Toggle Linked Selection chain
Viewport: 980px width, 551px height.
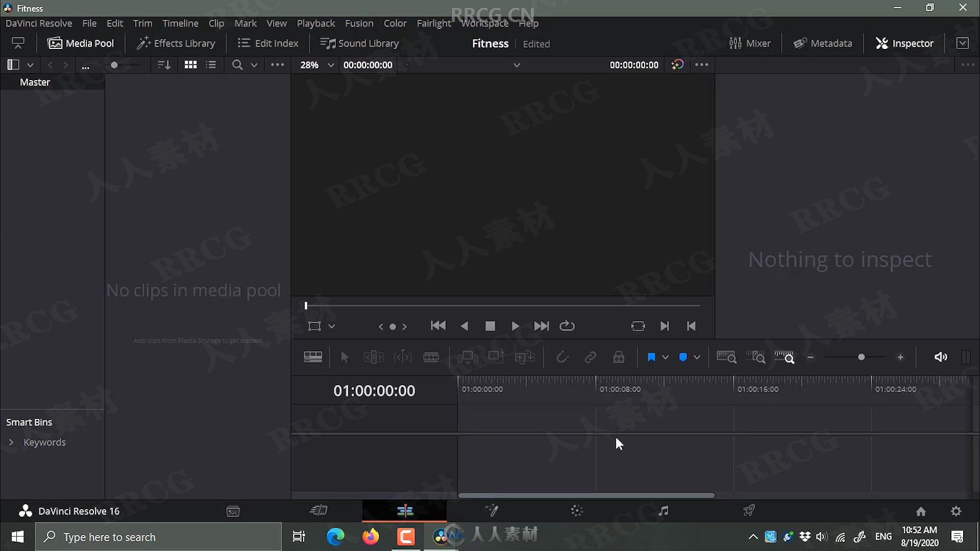591,357
